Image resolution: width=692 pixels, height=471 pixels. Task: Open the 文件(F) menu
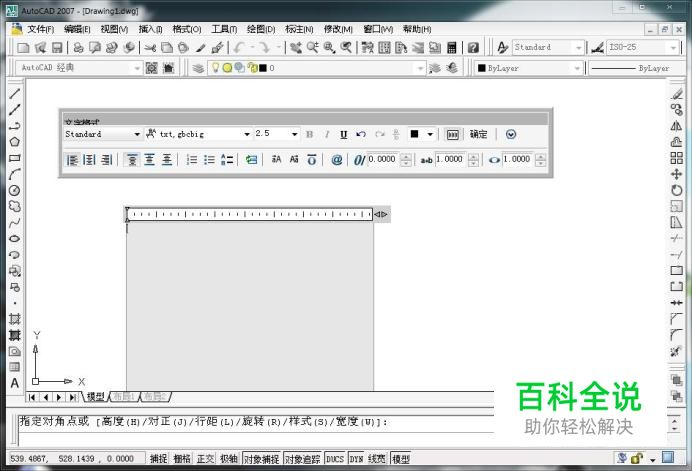pos(40,29)
